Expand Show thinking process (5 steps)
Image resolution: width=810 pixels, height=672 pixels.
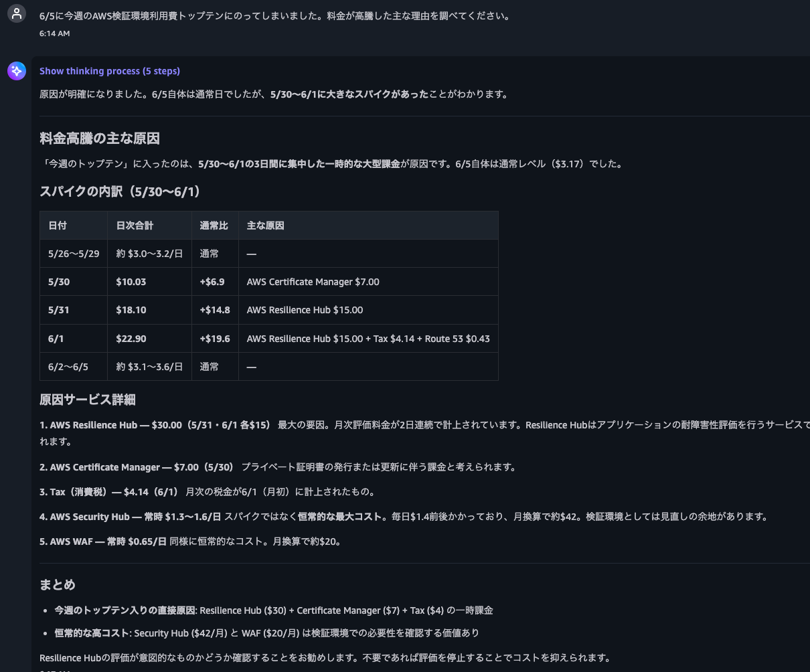click(110, 71)
